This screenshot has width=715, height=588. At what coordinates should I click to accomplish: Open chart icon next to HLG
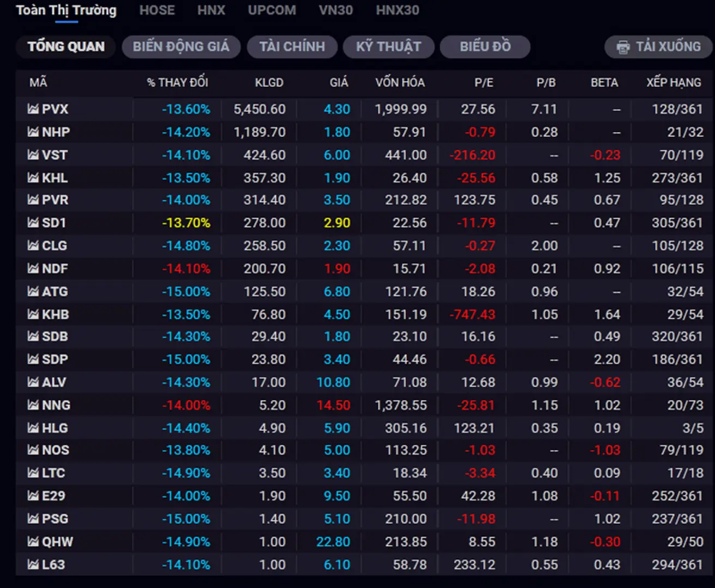[33, 428]
